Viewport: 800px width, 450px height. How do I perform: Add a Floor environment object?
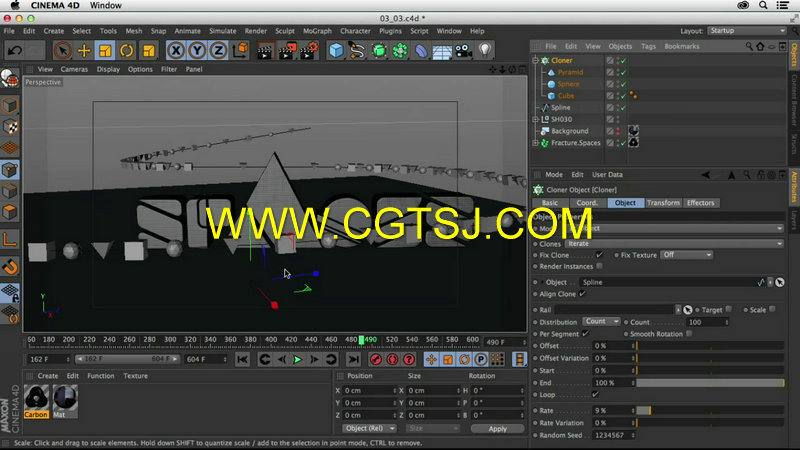point(442,51)
